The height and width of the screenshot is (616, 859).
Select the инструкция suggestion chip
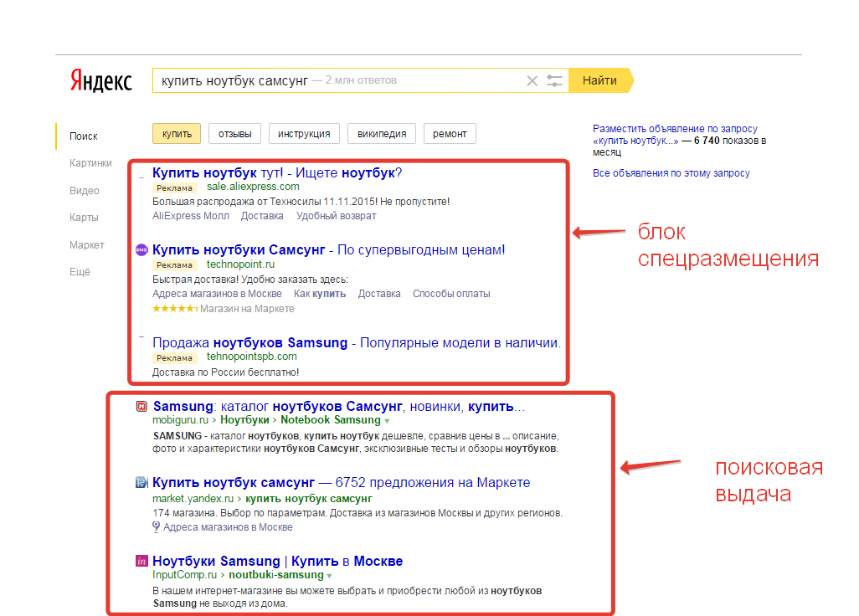[x=304, y=134]
